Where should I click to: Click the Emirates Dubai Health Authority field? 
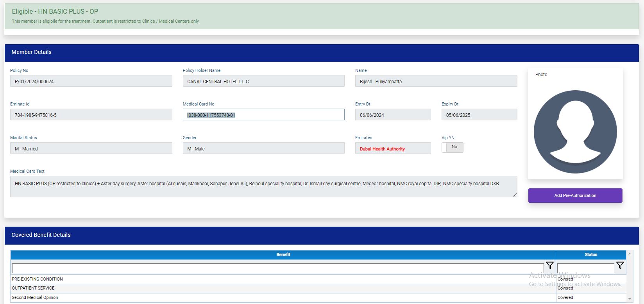click(393, 148)
